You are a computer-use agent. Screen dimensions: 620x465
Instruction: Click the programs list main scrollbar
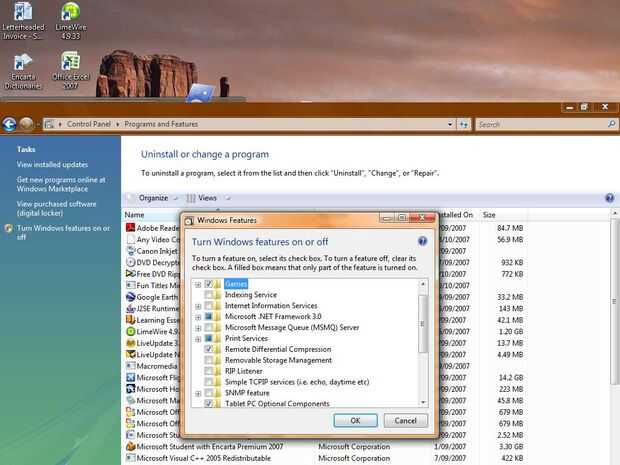tap(614, 301)
